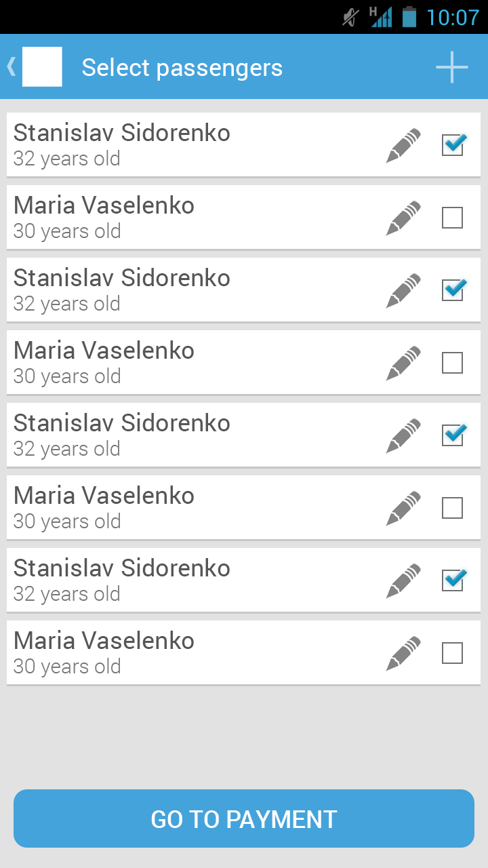
Task: Tap the 10:07 clock in status bar
Action: click(452, 17)
